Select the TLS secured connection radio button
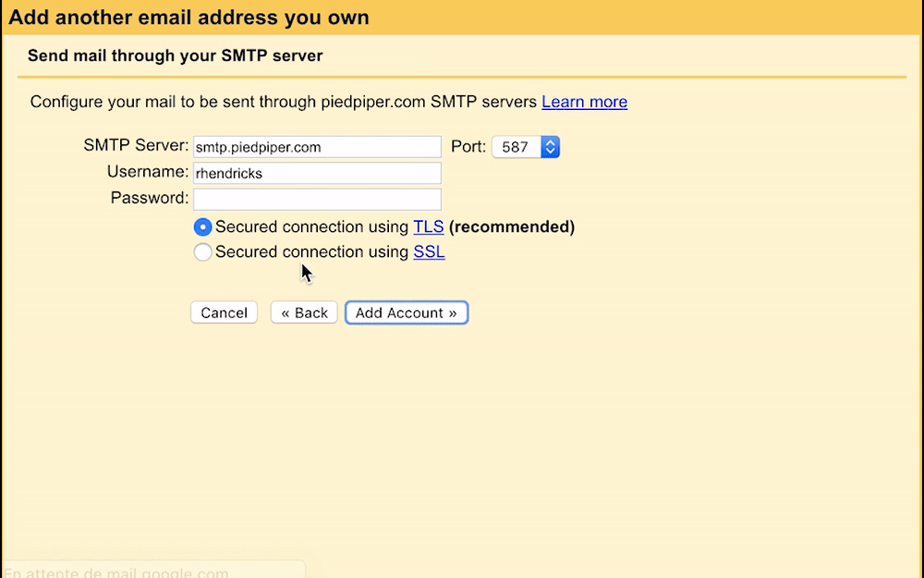 click(202, 228)
